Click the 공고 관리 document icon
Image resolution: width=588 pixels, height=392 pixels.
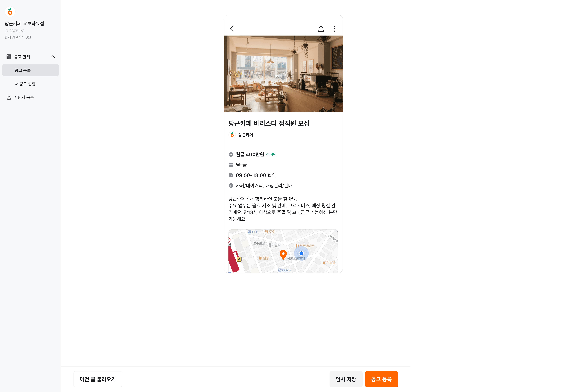9,57
